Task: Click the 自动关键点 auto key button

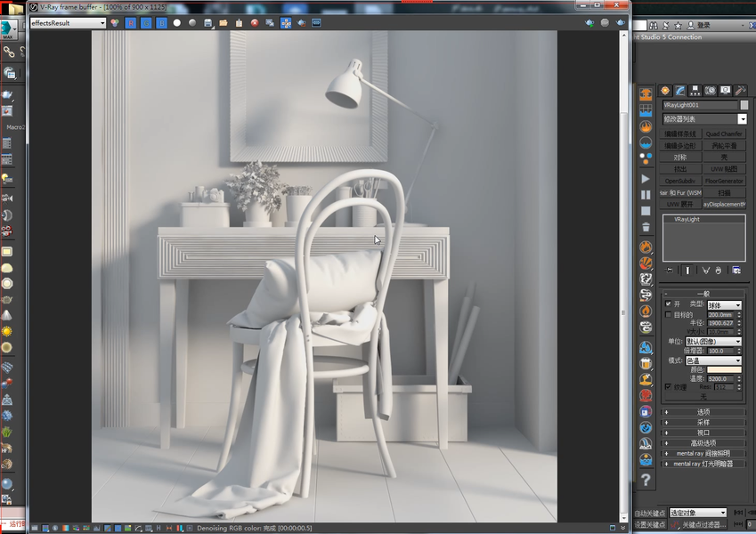Action: click(x=650, y=513)
